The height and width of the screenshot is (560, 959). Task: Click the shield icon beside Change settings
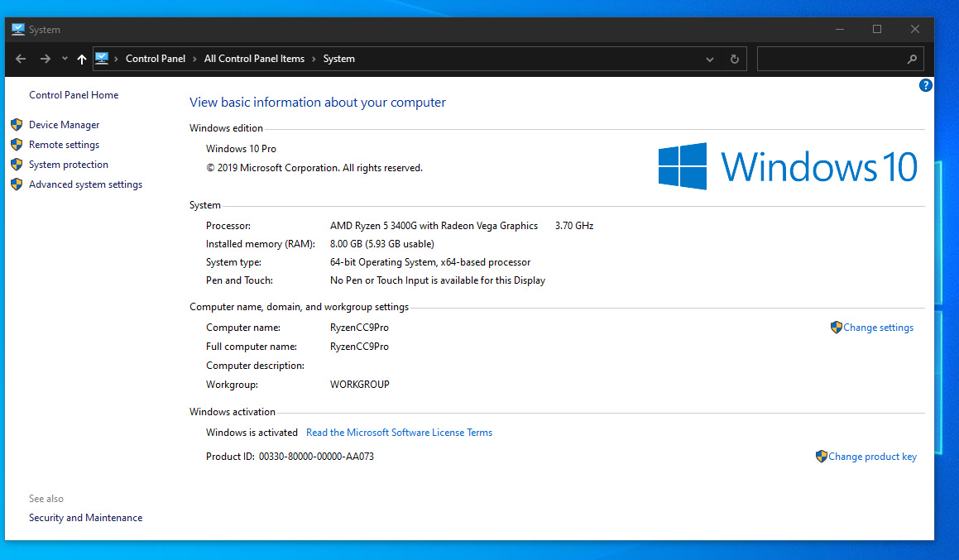tap(836, 328)
